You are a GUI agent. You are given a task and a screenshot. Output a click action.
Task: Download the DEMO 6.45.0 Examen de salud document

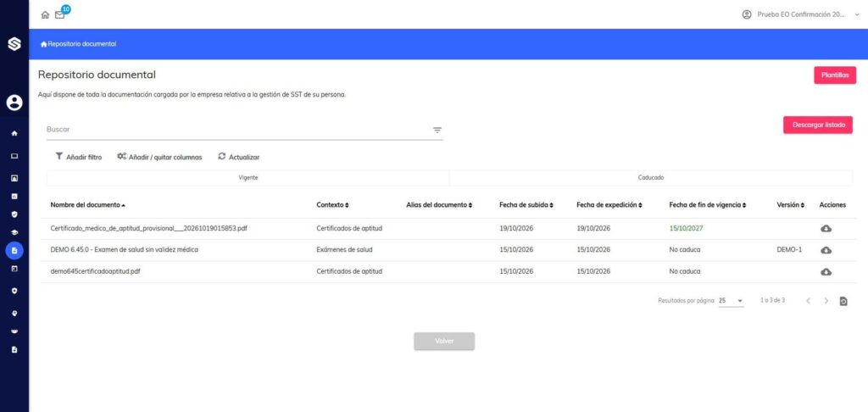826,250
